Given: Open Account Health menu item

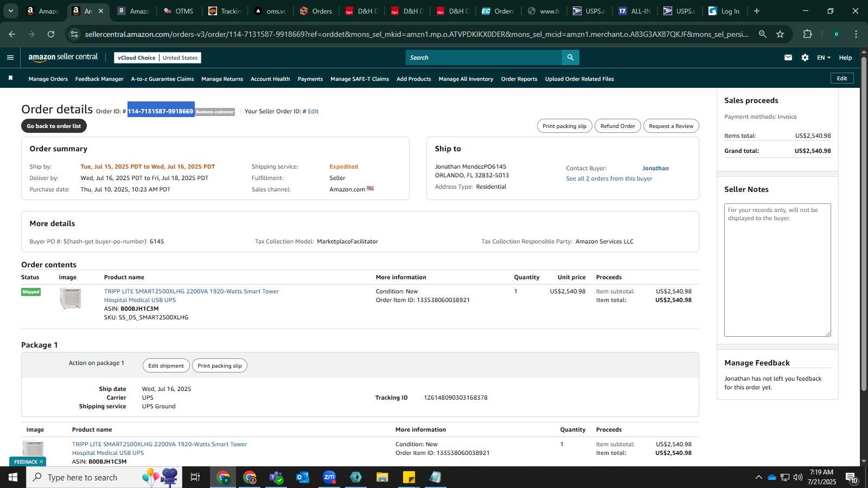Looking at the screenshot, I should coord(270,79).
